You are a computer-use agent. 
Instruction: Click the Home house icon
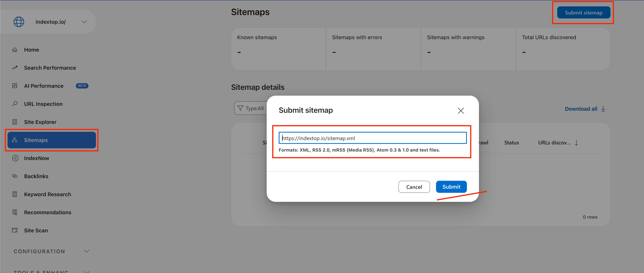point(15,50)
